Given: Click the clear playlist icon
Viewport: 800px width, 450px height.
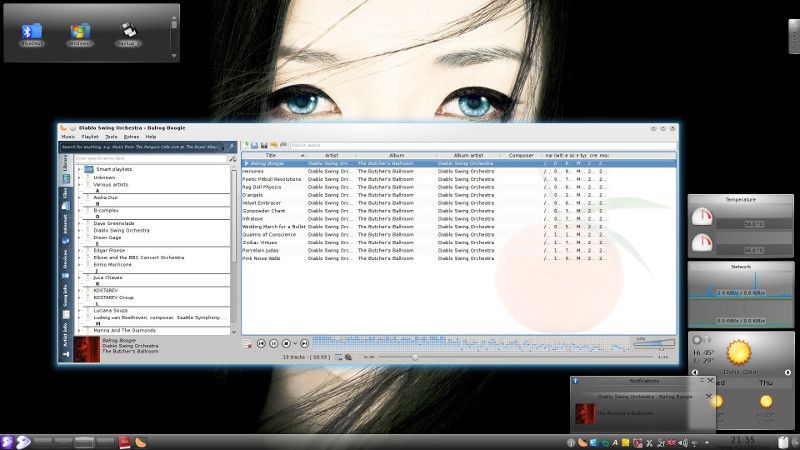Looking at the screenshot, I should [x=247, y=344].
